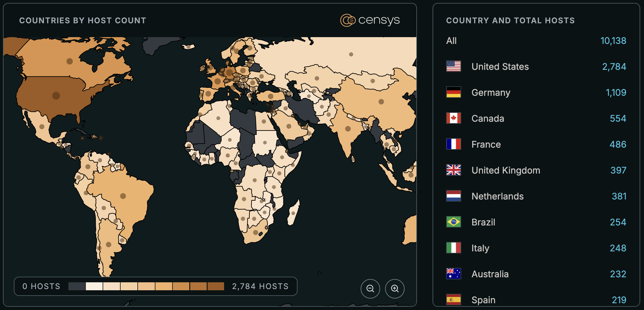Click the Brazil flag icon
The image size is (644, 310).
click(453, 222)
